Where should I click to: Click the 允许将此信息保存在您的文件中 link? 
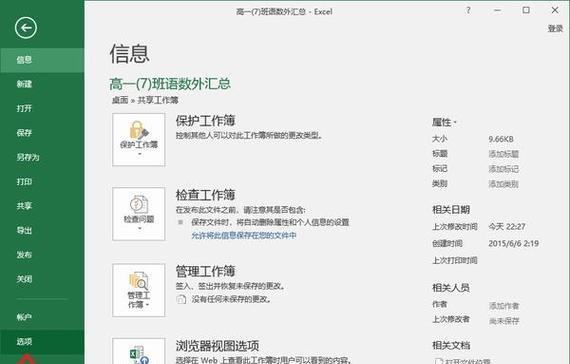pos(244,236)
